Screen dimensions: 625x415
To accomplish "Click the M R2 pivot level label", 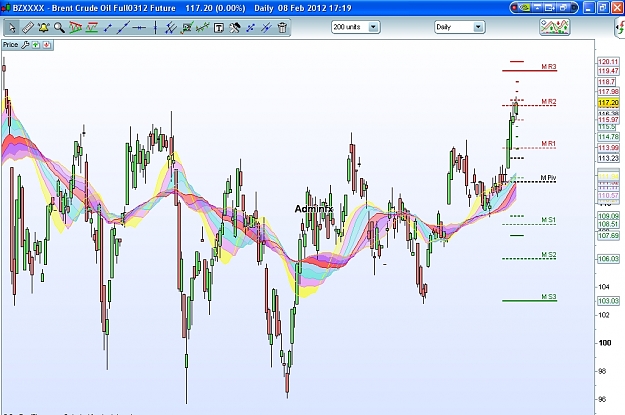I will click(x=548, y=102).
